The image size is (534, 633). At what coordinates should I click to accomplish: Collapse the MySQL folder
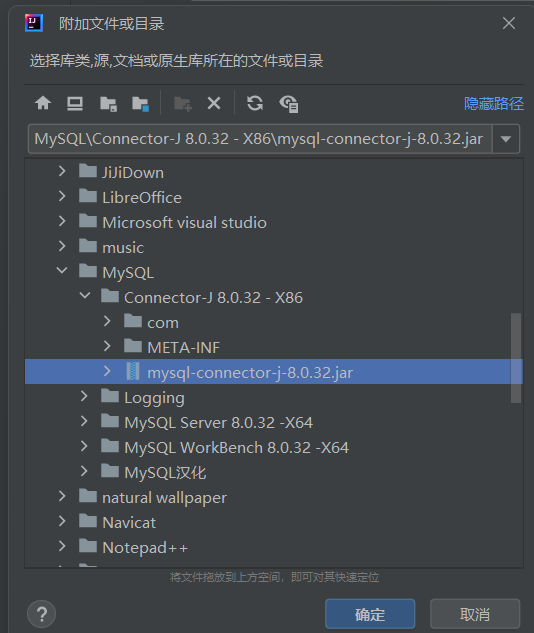coord(62,270)
